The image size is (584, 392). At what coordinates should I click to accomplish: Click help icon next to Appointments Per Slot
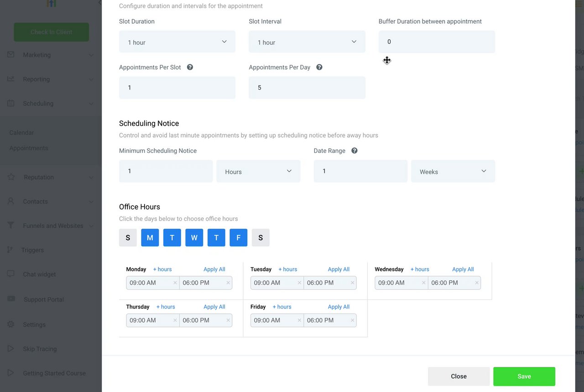[x=190, y=67]
